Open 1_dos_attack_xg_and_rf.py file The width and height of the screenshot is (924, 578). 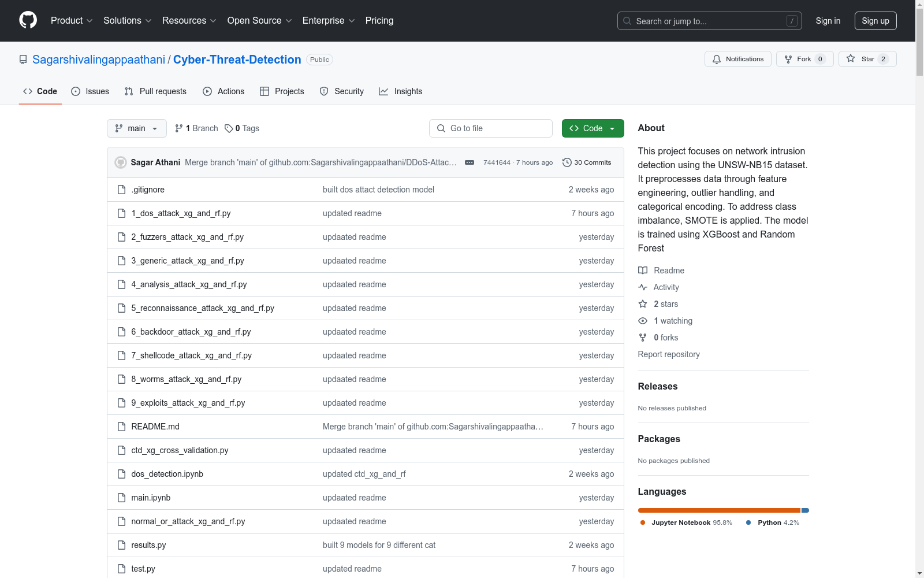tap(181, 213)
